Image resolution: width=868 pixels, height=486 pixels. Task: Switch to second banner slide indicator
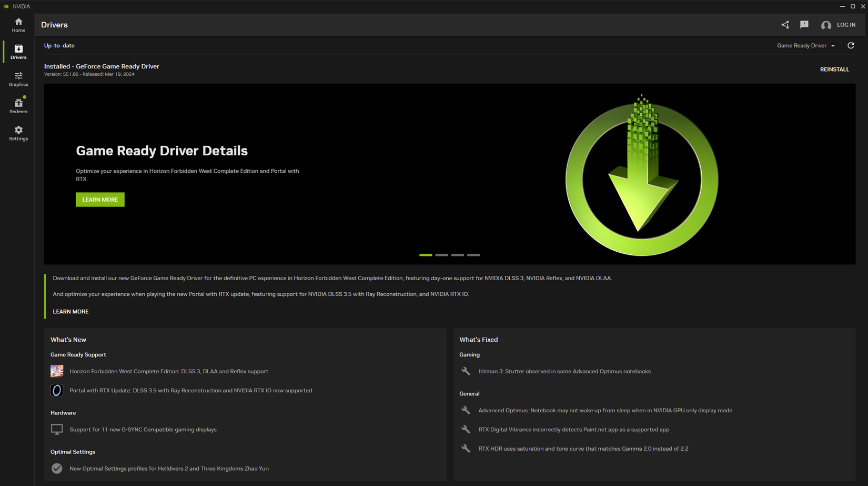pyautogui.click(x=441, y=255)
